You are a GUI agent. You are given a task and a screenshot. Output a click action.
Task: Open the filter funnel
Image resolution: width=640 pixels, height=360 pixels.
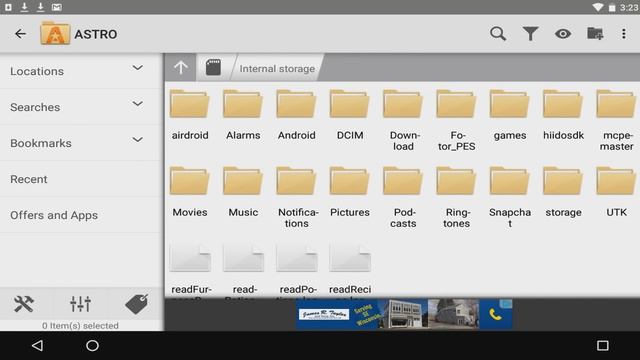tap(530, 34)
